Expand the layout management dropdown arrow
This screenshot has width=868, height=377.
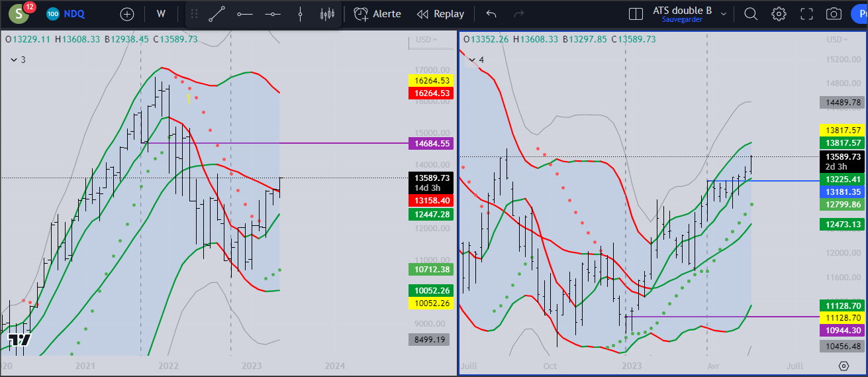click(x=724, y=14)
